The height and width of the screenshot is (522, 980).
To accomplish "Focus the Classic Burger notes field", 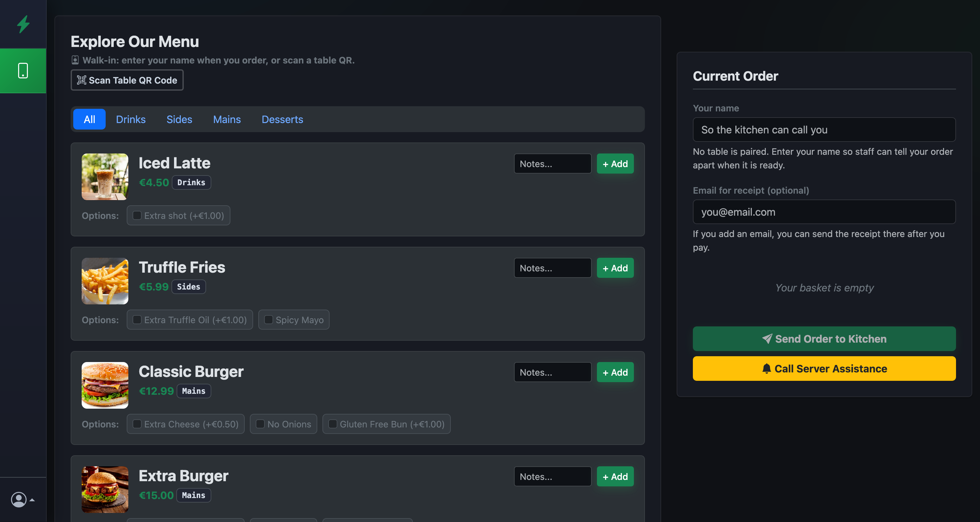I will pyautogui.click(x=553, y=372).
